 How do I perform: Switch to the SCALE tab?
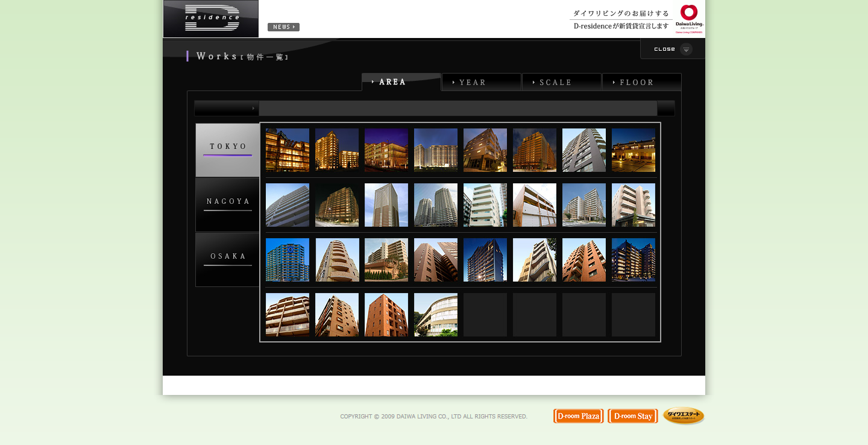[561, 82]
